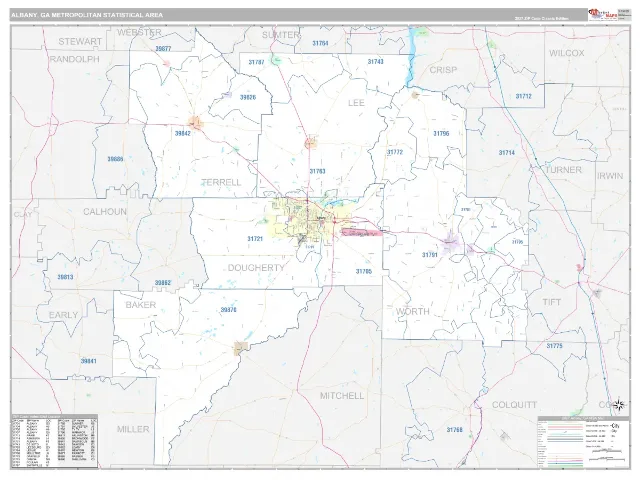
Task: Select the SUMTER county label
Action: [x=281, y=35]
